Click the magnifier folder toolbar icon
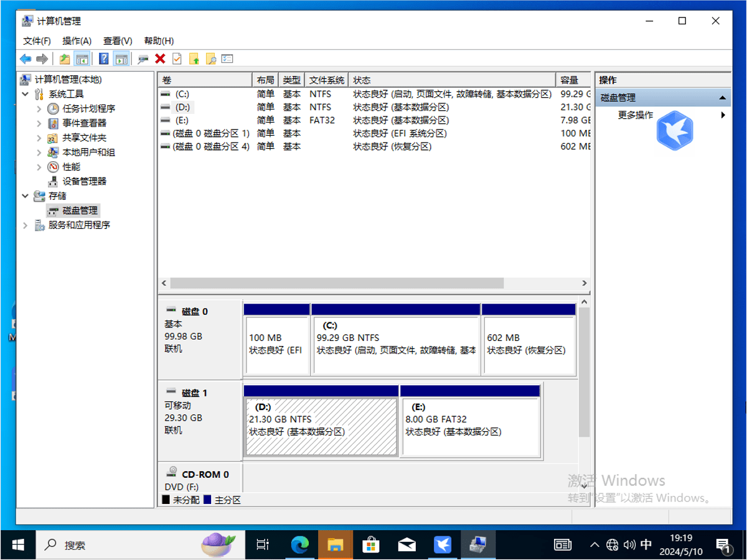Image resolution: width=747 pixels, height=560 pixels. pos(211,59)
